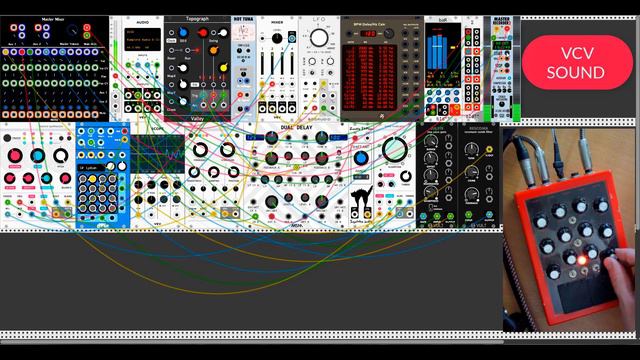The image size is (640, 360).
Task: Click the yellow V/Oct jack on Rescomb module
Action: pos(489,149)
